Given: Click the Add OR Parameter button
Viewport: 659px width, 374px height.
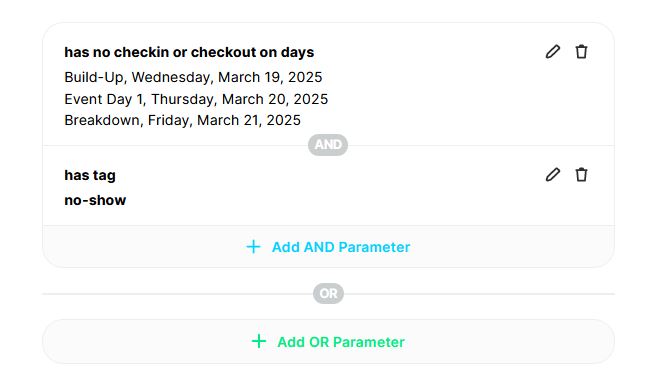Looking at the screenshot, I should pos(328,341).
